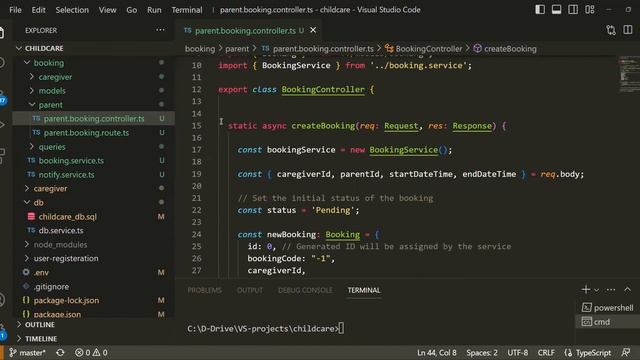
Task: Switch to the DEBUG CONSOLE panel tab
Action: point(305,290)
